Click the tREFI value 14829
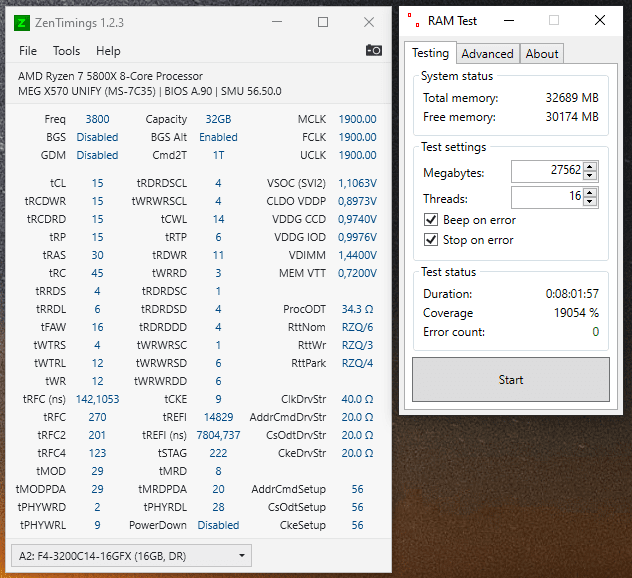Screen dimensions: 632x578 (x=218, y=417)
